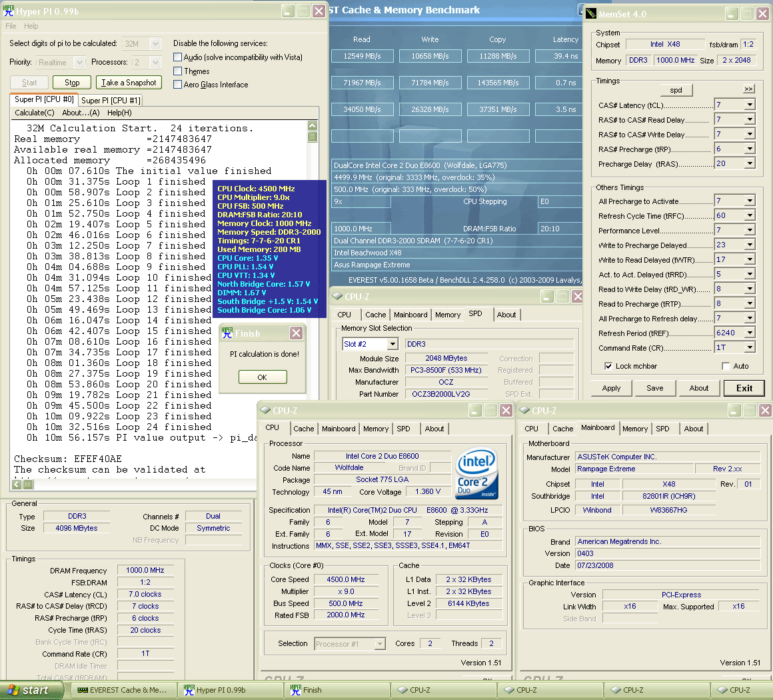This screenshot has height=700, width=773.
Task: Click Save in MemSet
Action: click(x=654, y=388)
